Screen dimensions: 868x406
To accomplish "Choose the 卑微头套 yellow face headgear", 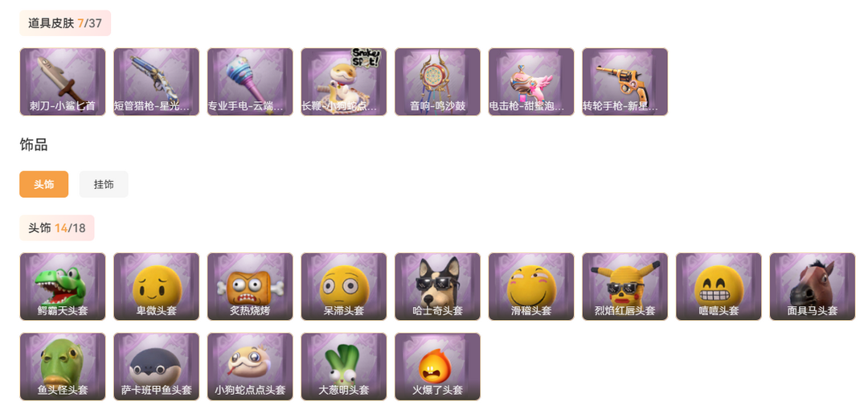I will (x=156, y=287).
